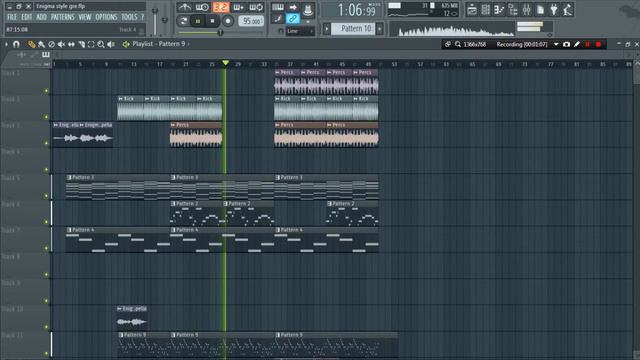This screenshot has width=640, height=360.
Task: Open the Browser icon
Action: [x=513, y=9]
